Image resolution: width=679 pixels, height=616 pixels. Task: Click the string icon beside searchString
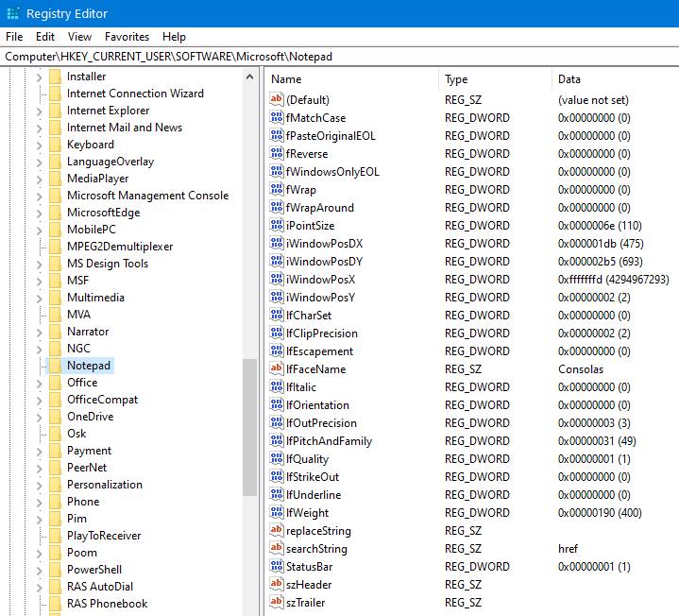[277, 548]
